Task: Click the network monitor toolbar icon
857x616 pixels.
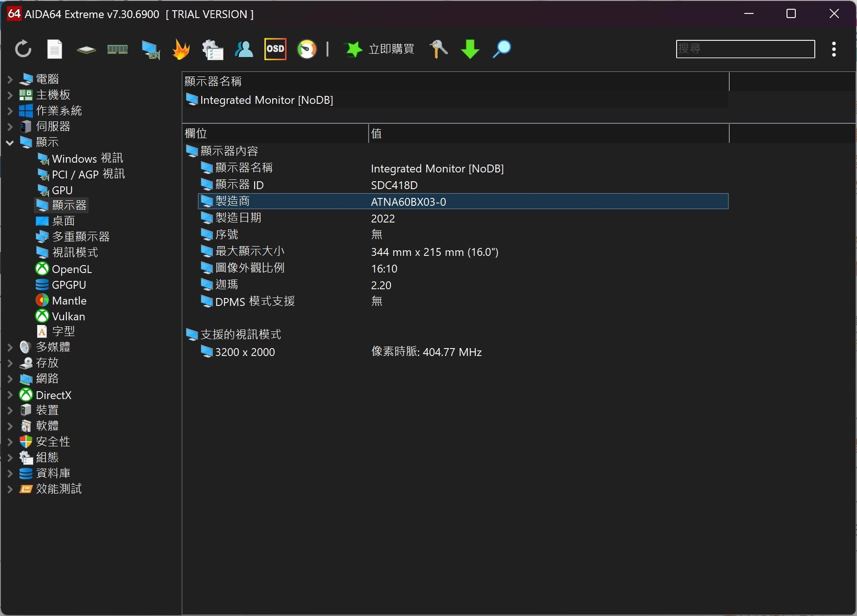Action: (x=151, y=50)
